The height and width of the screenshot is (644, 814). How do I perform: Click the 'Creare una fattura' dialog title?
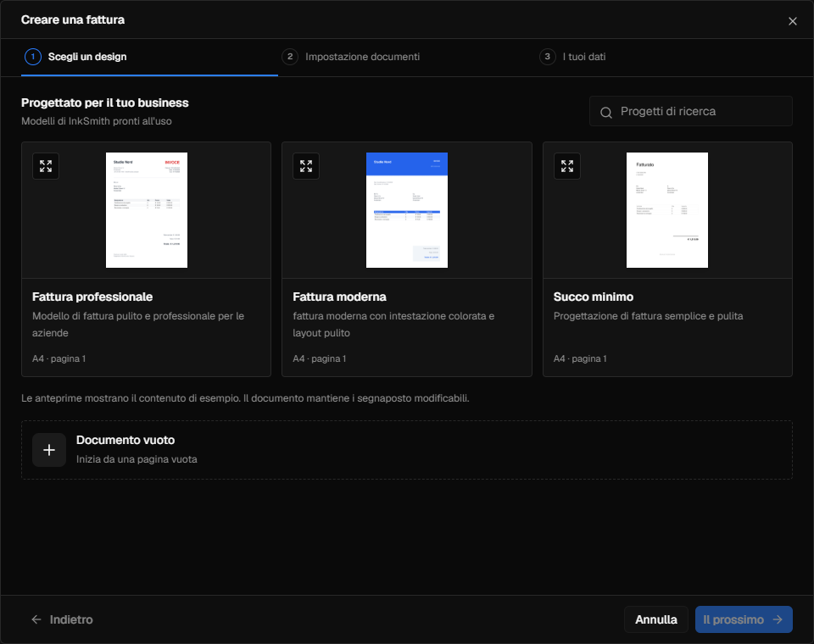[x=73, y=19]
